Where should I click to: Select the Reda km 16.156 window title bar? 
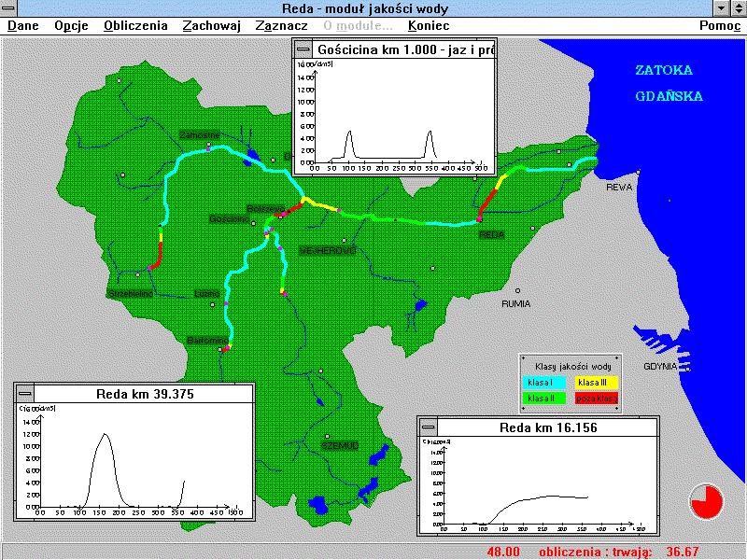548,427
